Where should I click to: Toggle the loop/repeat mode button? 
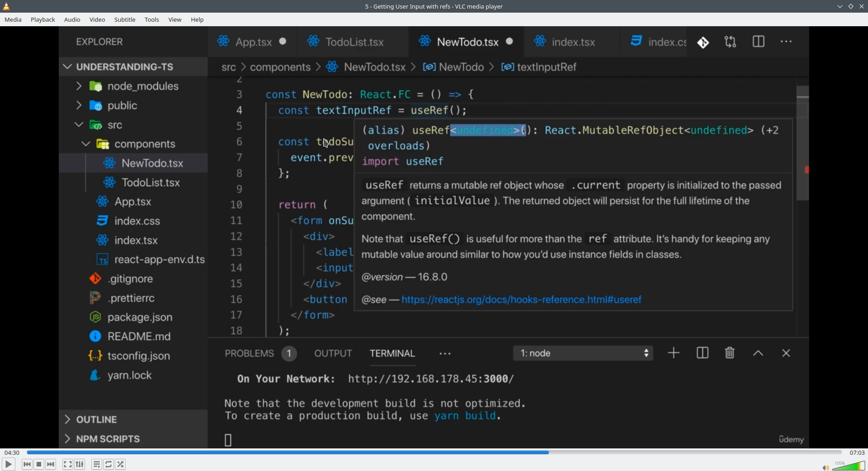[x=108, y=464]
